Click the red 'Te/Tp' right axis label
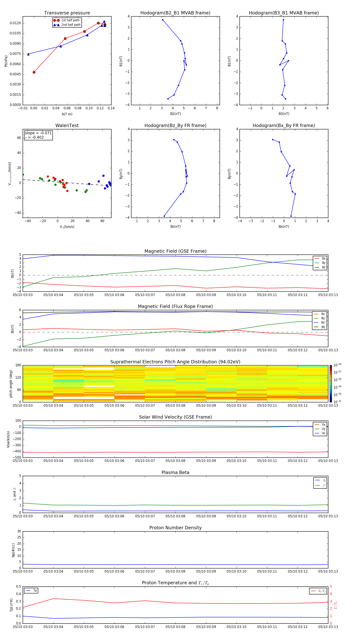 [x=336, y=605]
